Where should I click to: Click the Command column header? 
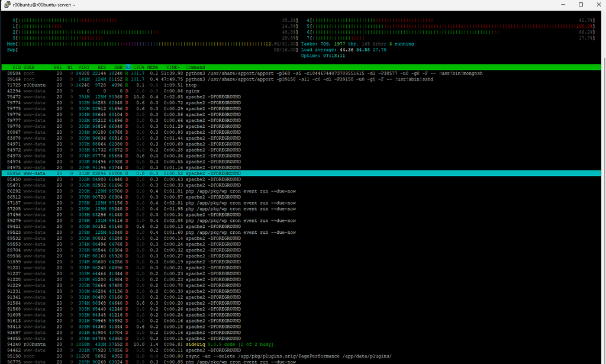[195, 67]
